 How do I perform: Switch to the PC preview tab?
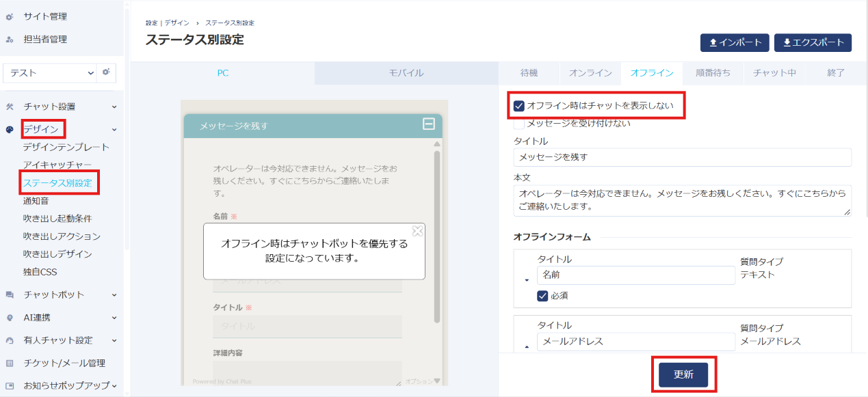click(x=222, y=73)
